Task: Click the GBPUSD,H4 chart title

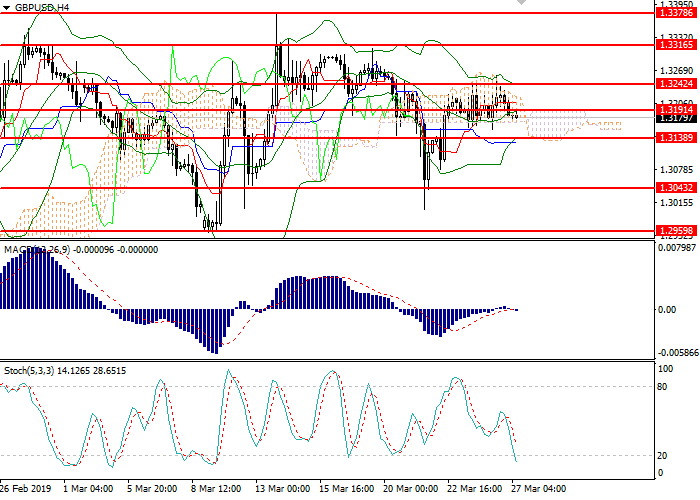Action: pyautogui.click(x=43, y=6)
